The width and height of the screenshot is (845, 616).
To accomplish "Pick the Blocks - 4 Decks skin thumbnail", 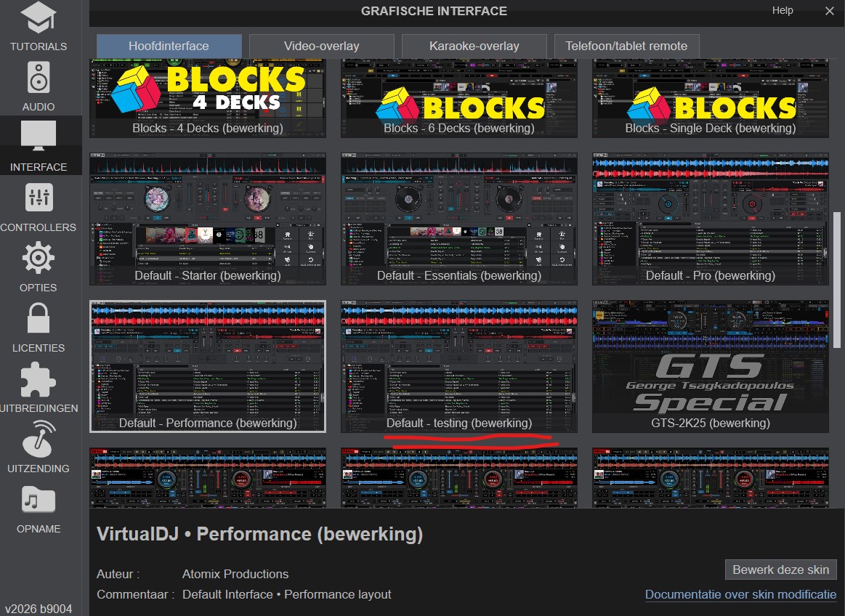I will 207,98.
